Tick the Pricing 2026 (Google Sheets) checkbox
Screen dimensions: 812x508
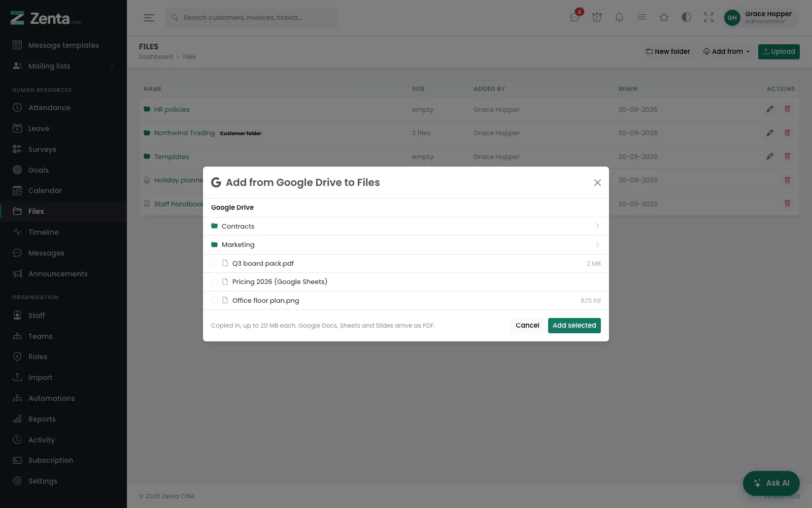(214, 282)
